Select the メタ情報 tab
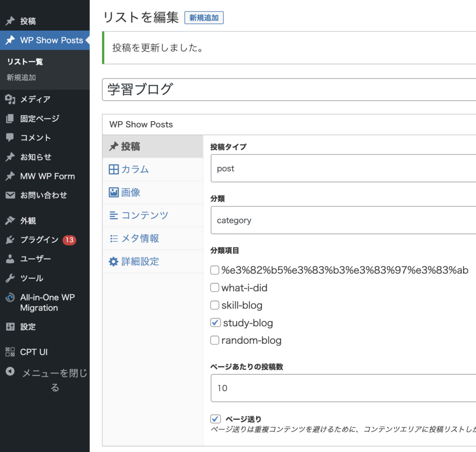Viewport: 476px width, 452px height. pyautogui.click(x=140, y=239)
